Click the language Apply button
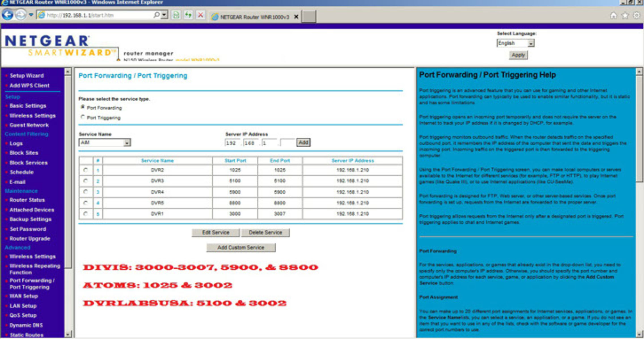This screenshot has width=644, height=339. [x=518, y=55]
